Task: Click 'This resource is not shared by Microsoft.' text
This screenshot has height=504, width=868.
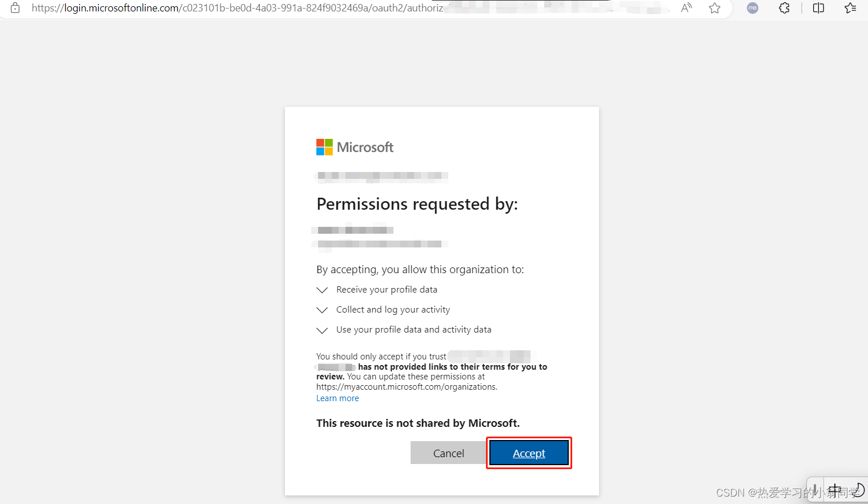Action: coord(418,423)
